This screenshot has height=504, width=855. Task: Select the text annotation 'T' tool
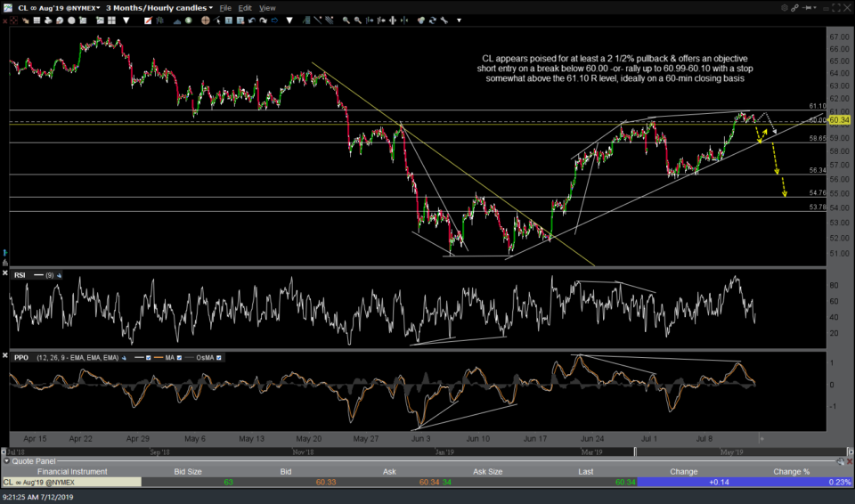(229, 20)
